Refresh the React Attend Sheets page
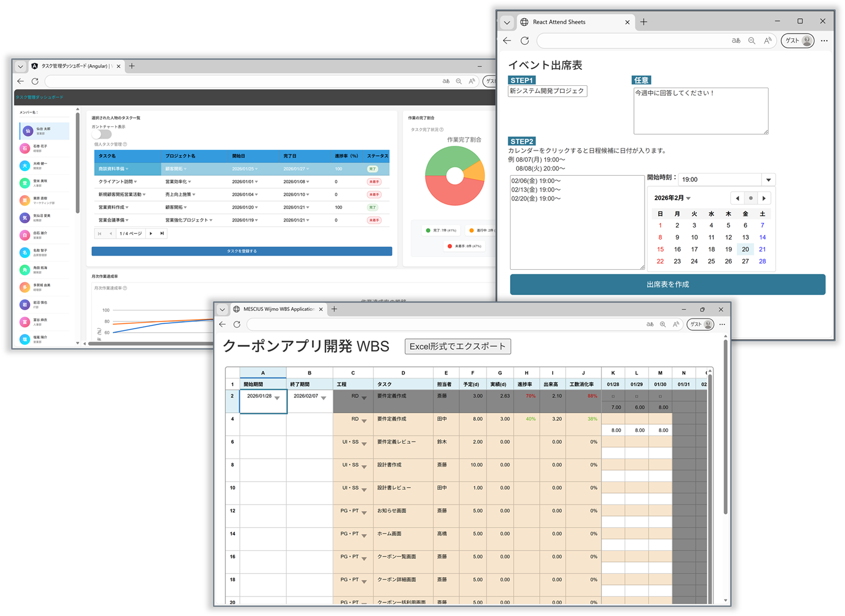This screenshot has width=845, height=616. (x=525, y=41)
